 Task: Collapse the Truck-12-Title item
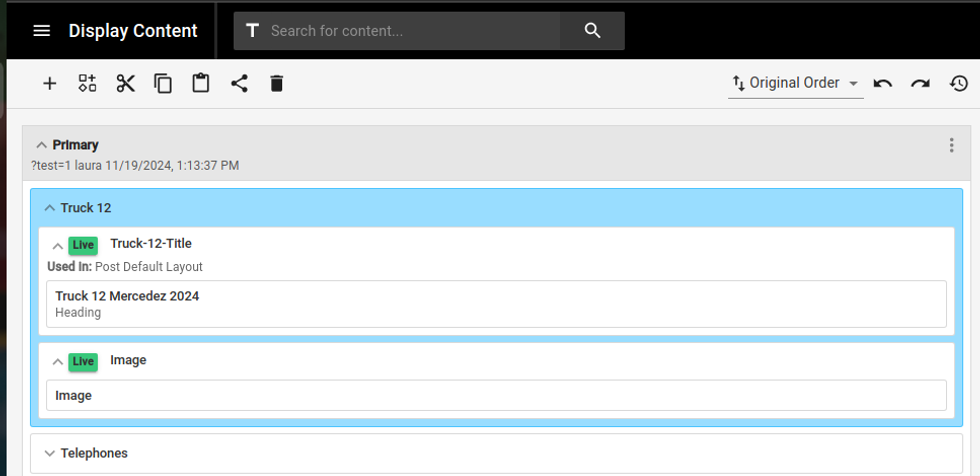coord(57,246)
